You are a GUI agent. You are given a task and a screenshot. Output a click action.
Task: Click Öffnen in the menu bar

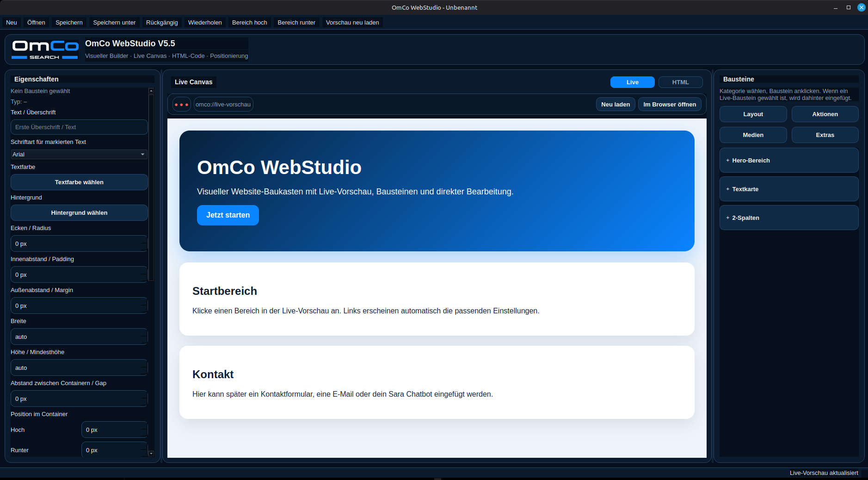(36, 22)
